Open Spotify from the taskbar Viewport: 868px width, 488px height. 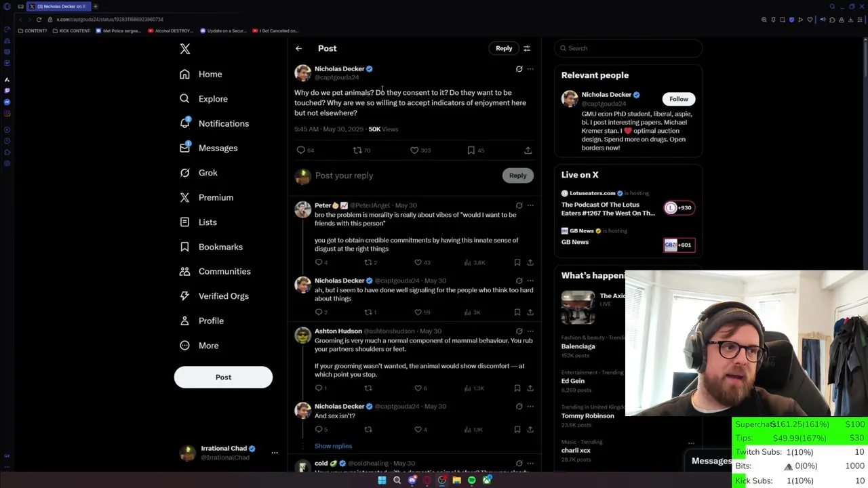[471, 481]
